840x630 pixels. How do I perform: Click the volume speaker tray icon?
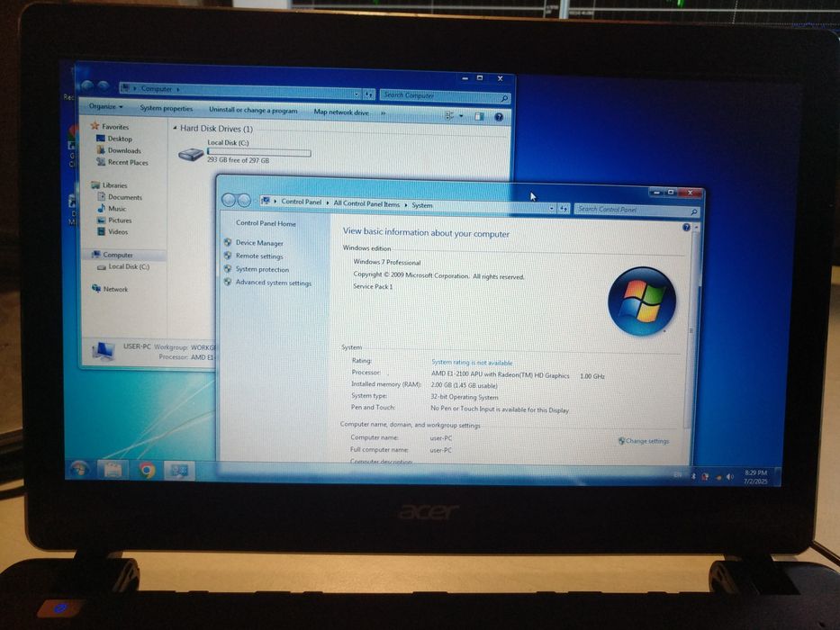pyautogui.click(x=729, y=477)
